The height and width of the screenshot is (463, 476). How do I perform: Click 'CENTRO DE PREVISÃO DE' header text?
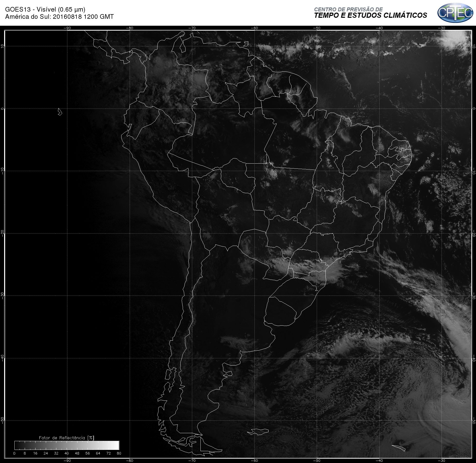348,9
